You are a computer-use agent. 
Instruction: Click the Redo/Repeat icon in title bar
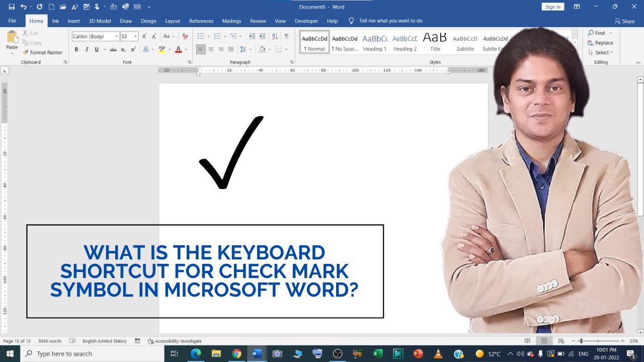39,7
